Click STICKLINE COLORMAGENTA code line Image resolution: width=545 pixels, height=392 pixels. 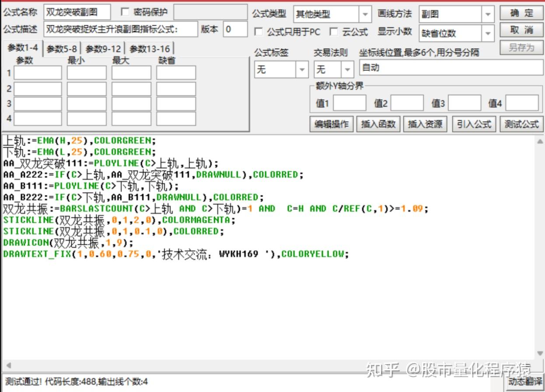(119, 220)
